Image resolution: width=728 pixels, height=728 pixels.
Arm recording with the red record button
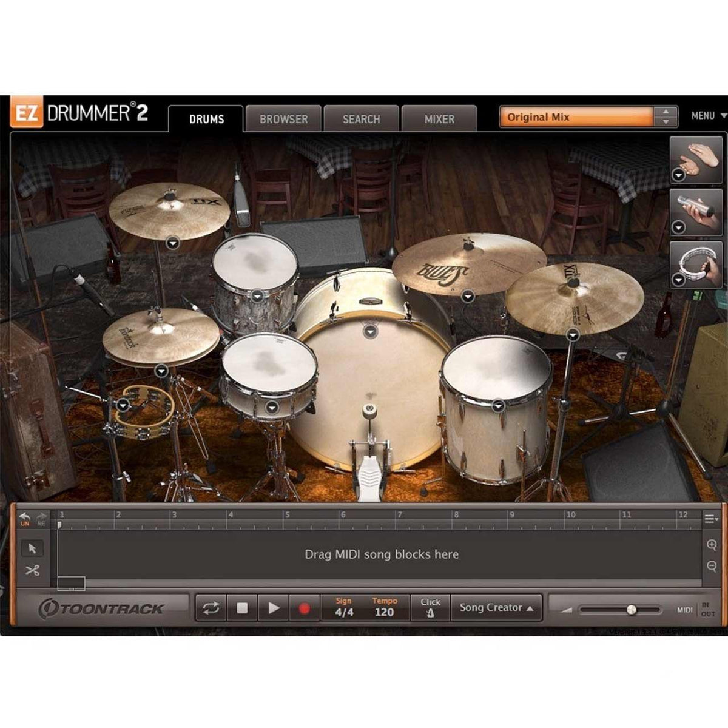pyautogui.click(x=305, y=608)
